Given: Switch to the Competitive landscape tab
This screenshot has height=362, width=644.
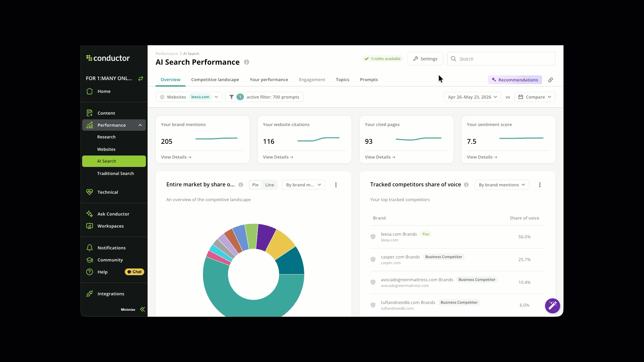Looking at the screenshot, I should click(215, 79).
